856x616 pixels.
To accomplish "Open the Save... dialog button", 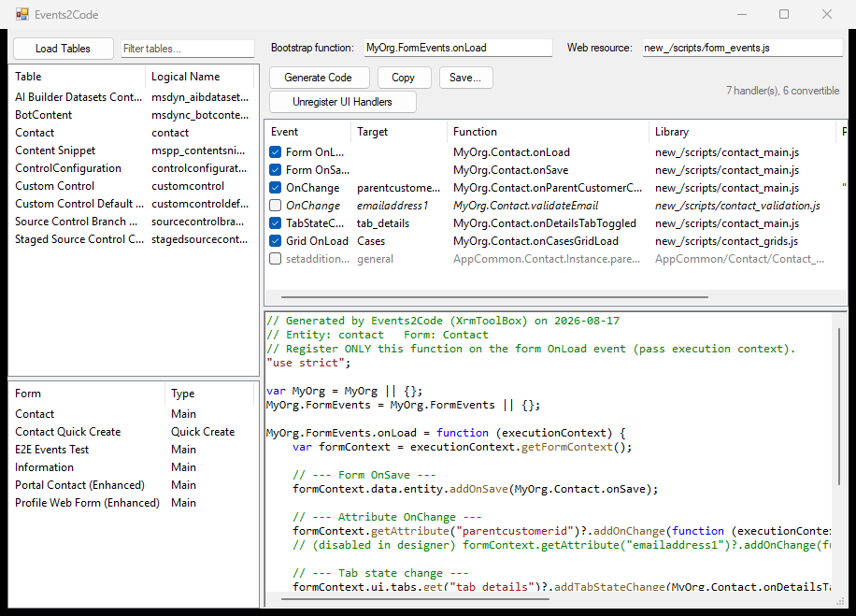I will (465, 78).
